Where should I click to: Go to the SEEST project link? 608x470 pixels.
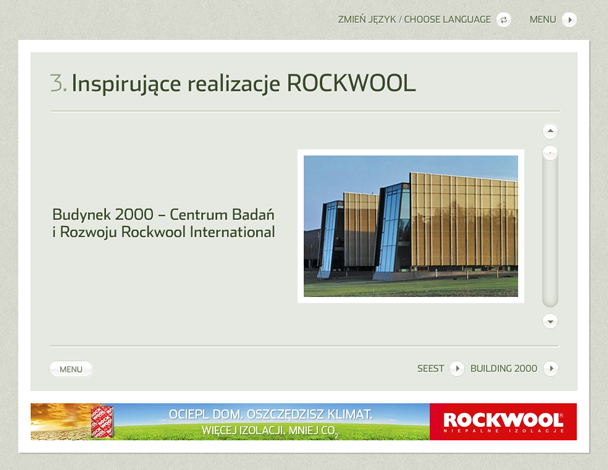click(x=430, y=368)
